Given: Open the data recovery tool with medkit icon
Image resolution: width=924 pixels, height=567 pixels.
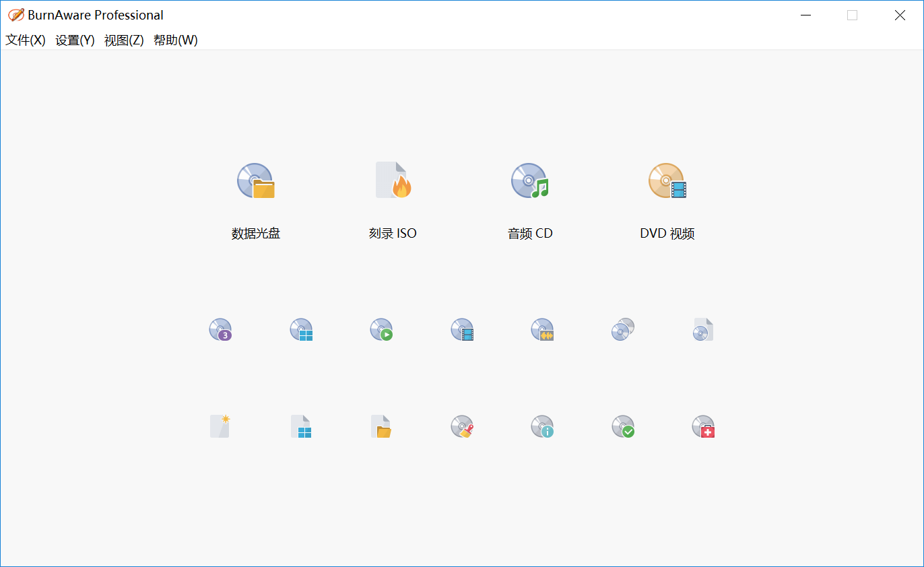Looking at the screenshot, I should pyautogui.click(x=703, y=426).
